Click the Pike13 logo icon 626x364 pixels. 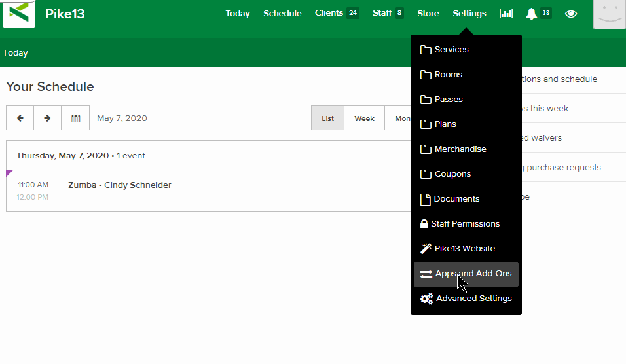tap(19, 14)
